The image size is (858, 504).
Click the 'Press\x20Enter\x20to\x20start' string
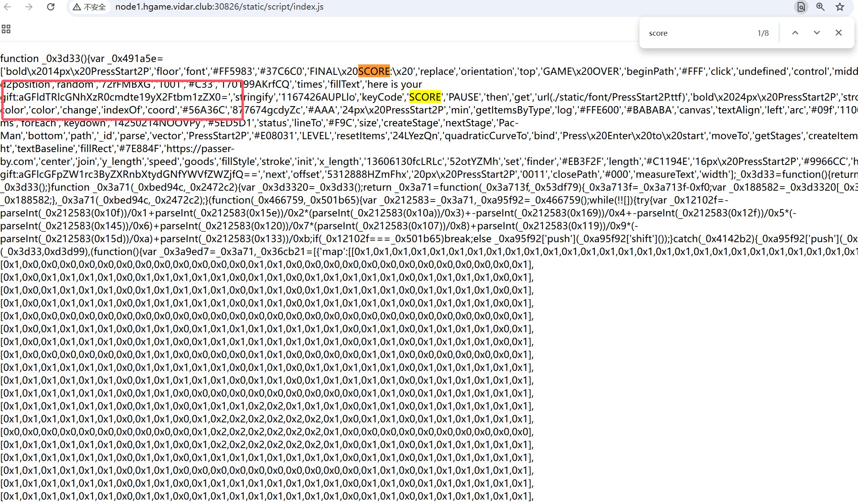coord(633,136)
